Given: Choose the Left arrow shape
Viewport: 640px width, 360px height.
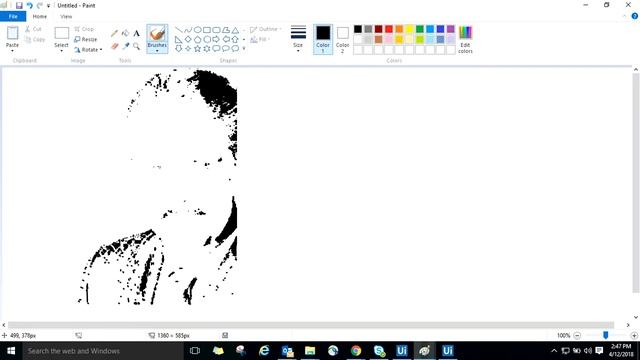Looking at the screenshot, I should pos(226,39).
